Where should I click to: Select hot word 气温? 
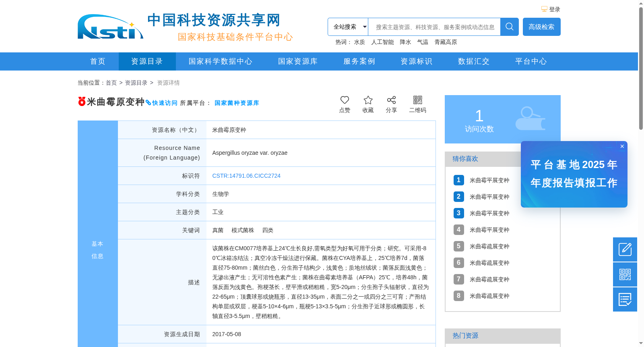click(423, 42)
